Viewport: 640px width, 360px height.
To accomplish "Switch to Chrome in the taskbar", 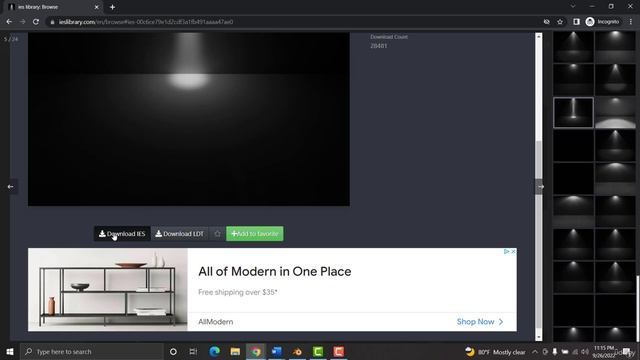I will click(256, 351).
